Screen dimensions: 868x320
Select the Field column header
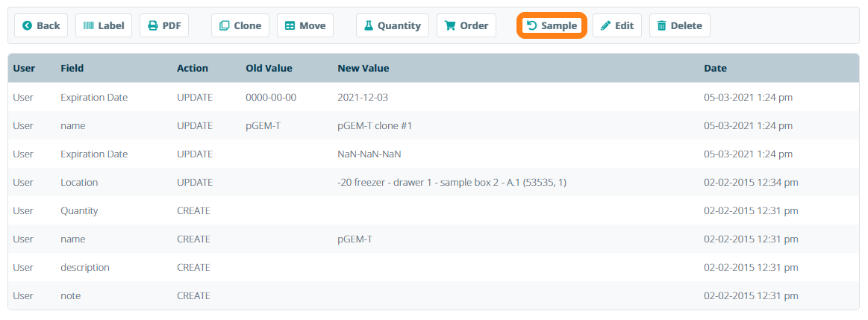click(72, 68)
